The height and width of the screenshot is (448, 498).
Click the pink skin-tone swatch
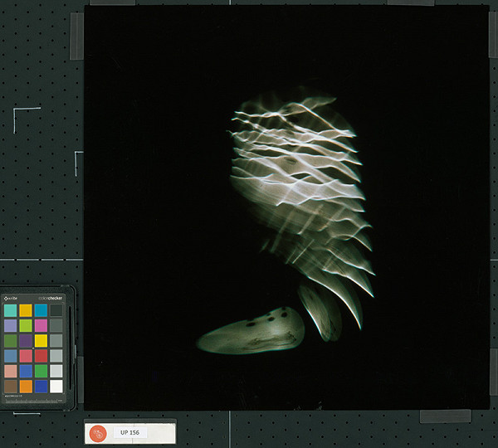[10, 371]
